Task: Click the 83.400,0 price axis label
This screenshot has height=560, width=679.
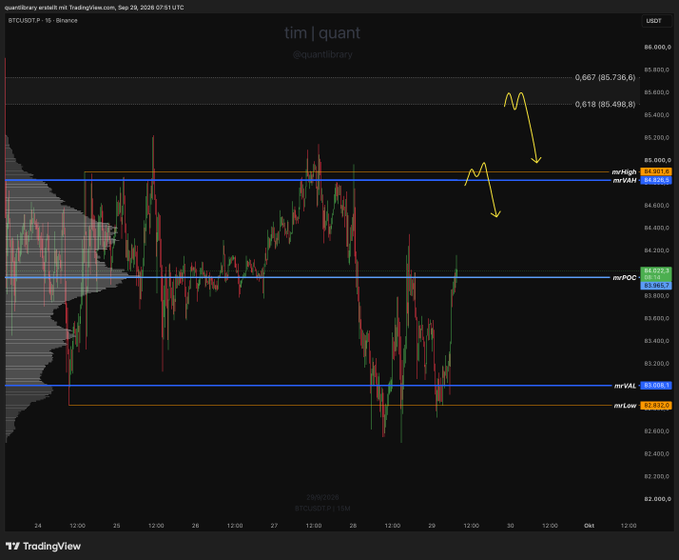Action: (657, 341)
